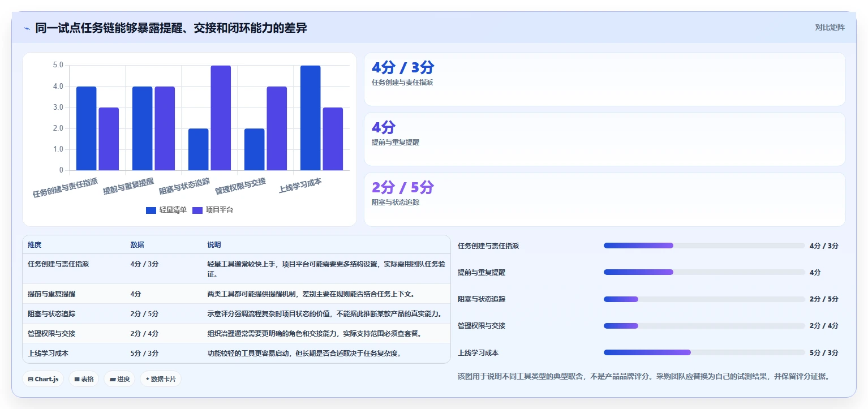The image size is (868, 409).
Task: Open the Chart.js chip
Action: tap(43, 379)
